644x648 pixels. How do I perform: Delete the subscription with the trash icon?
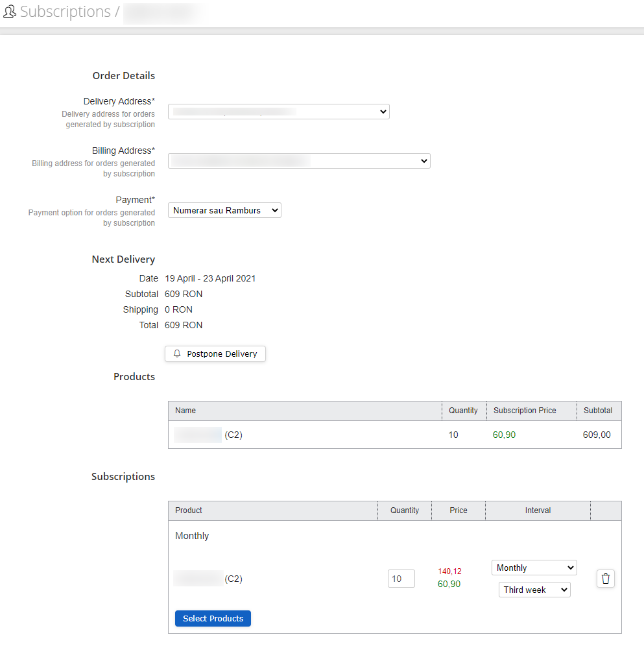(x=605, y=579)
